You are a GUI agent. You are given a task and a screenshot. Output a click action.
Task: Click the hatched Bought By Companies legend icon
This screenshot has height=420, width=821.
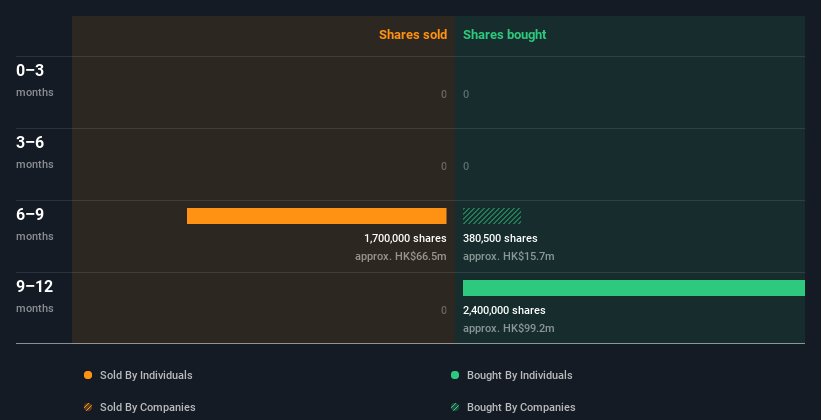click(x=455, y=407)
